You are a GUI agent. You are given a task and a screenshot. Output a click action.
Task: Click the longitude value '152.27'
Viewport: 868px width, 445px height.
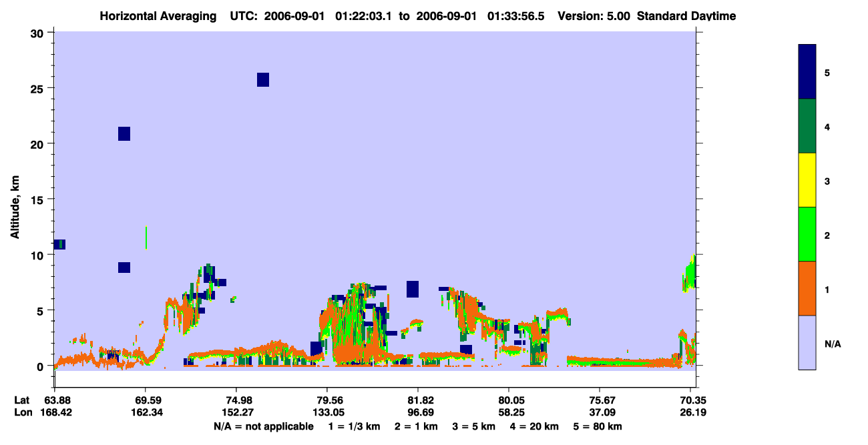[236, 412]
